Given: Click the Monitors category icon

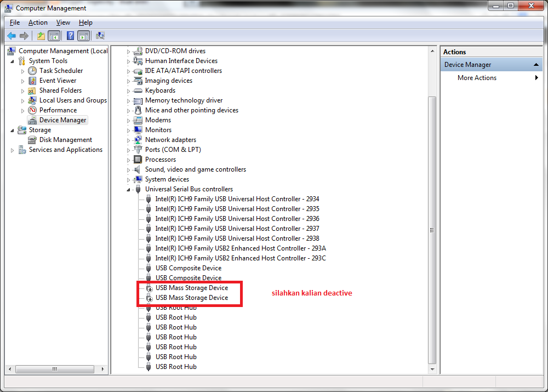Looking at the screenshot, I should (x=138, y=130).
